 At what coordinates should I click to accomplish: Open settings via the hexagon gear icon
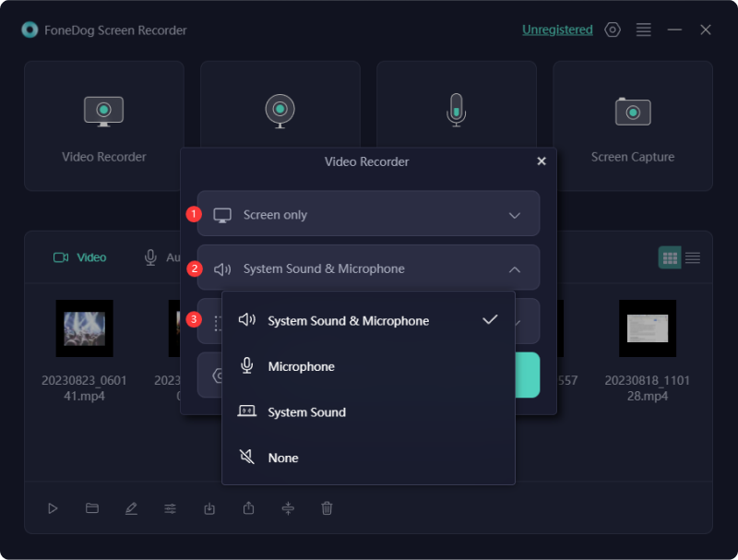click(613, 30)
